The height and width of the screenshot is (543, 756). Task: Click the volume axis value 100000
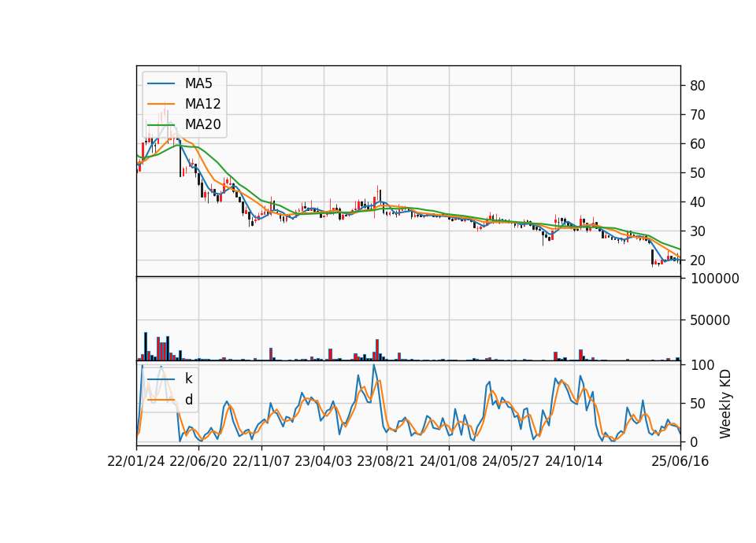point(714,279)
